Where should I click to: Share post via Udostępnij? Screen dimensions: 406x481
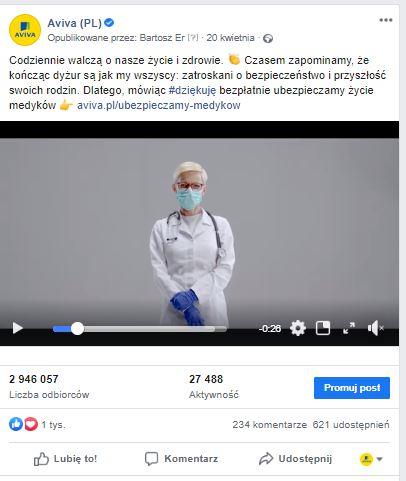coord(295,459)
